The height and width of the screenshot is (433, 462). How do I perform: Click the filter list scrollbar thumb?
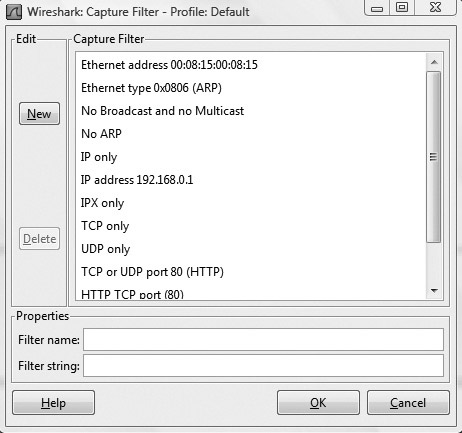coord(434,157)
